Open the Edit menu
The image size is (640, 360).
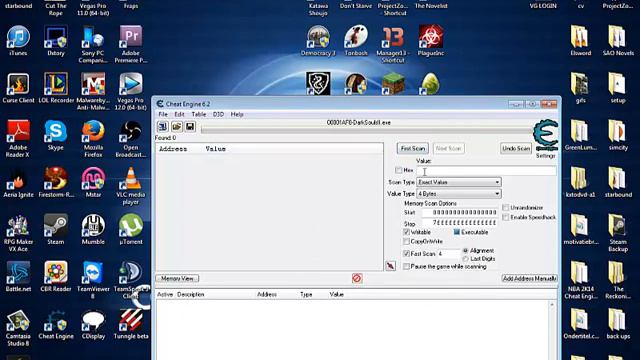[x=179, y=114]
